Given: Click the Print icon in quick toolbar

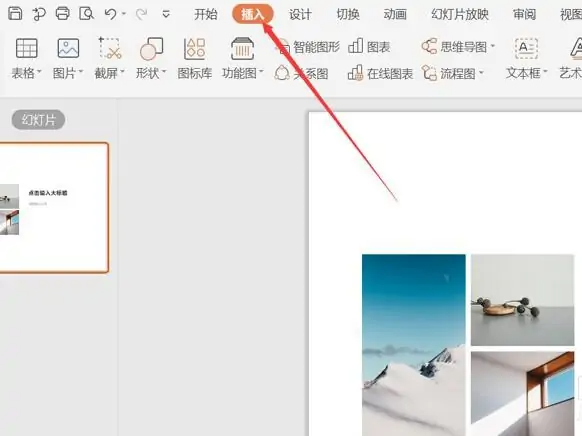Looking at the screenshot, I should (62, 14).
